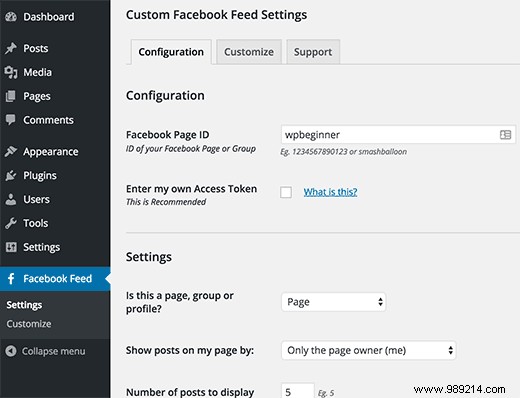Screen dimensions: 520x398
Task: Enable the Enter my own Access Token checkbox
Action: [x=286, y=192]
